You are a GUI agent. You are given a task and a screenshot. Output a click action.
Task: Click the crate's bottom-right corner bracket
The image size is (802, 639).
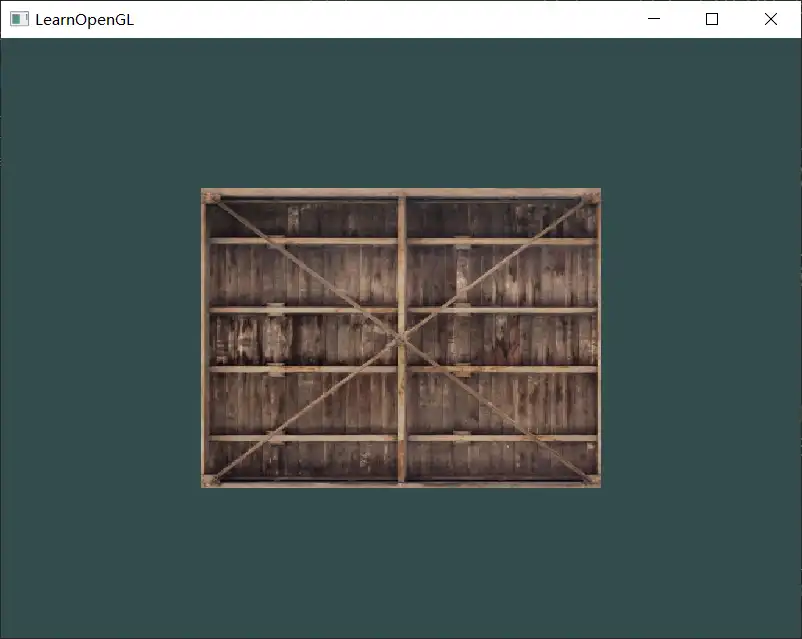click(x=591, y=479)
